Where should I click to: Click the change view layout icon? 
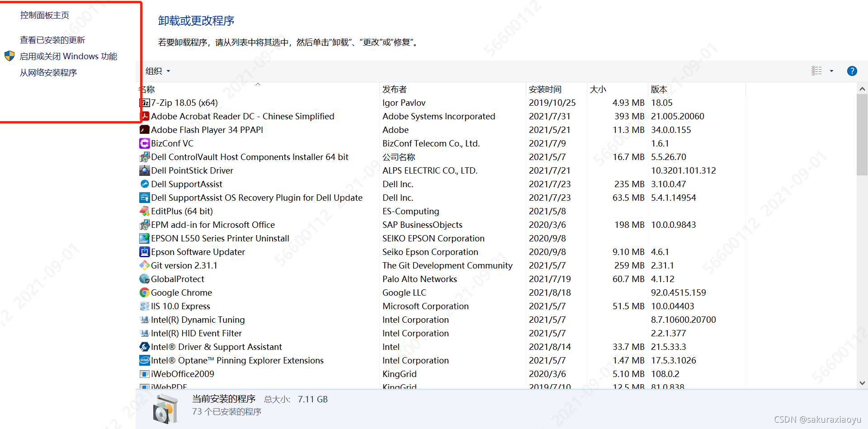817,71
